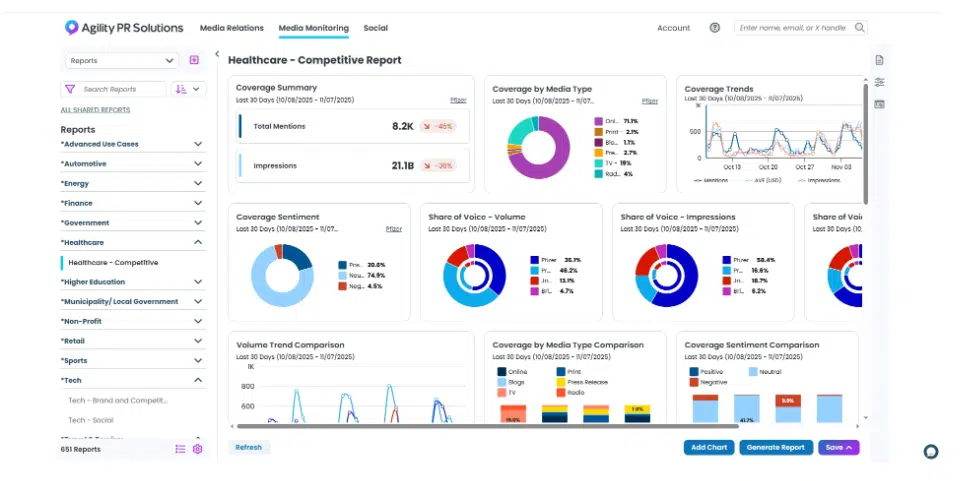This screenshot has width=964, height=481.
Task: Open the Tech - Social report
Action: pos(91,420)
